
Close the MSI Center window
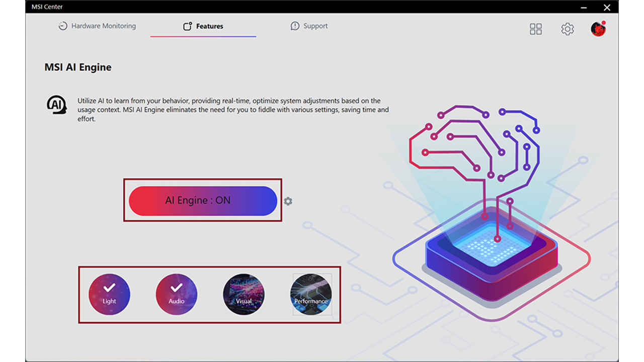click(607, 7)
